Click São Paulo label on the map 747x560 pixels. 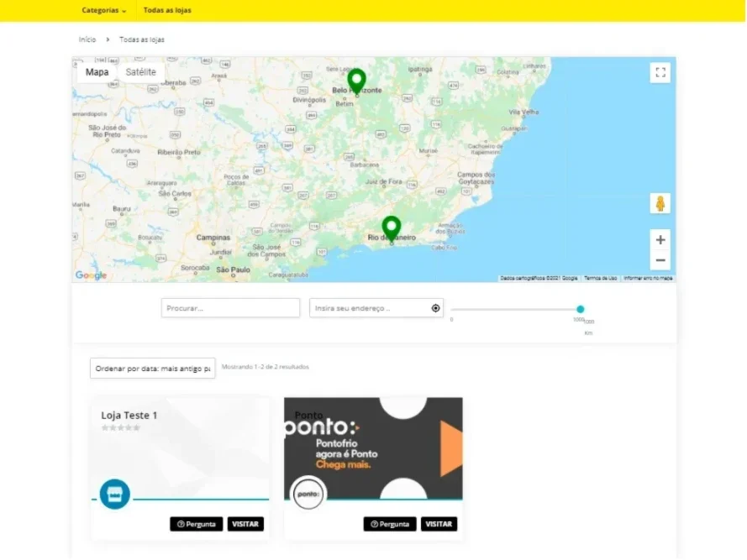(233, 270)
